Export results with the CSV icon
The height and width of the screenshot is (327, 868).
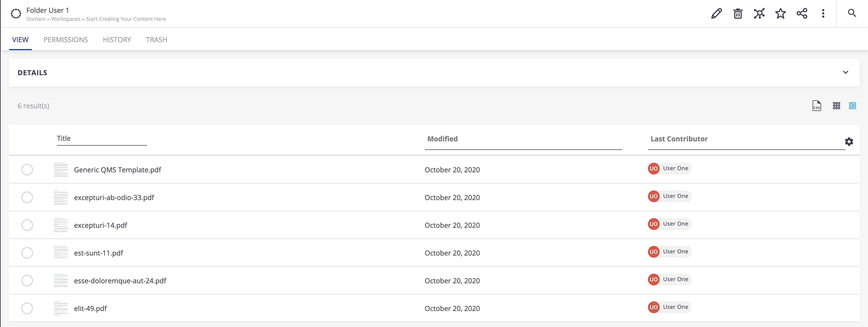click(x=816, y=106)
